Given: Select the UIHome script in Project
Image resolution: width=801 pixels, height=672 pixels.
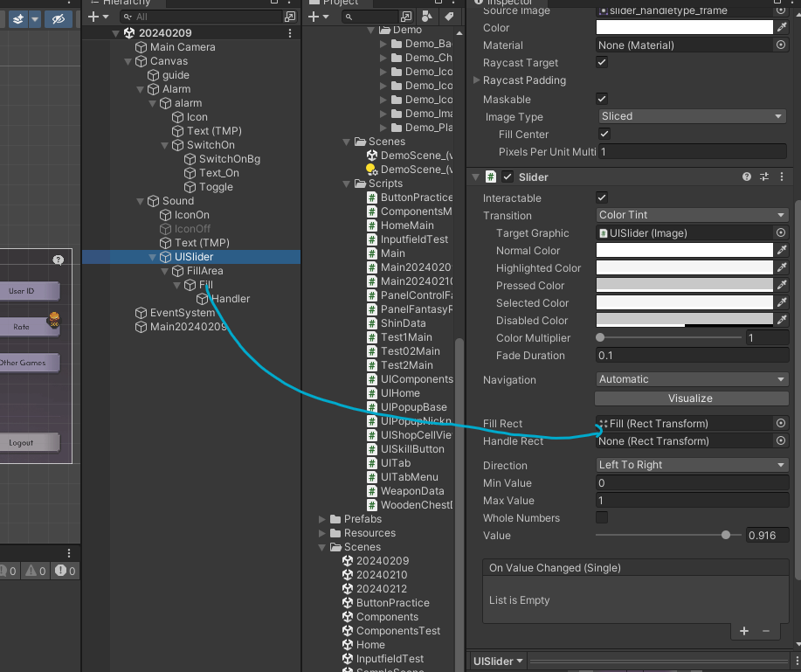Looking at the screenshot, I should [400, 393].
